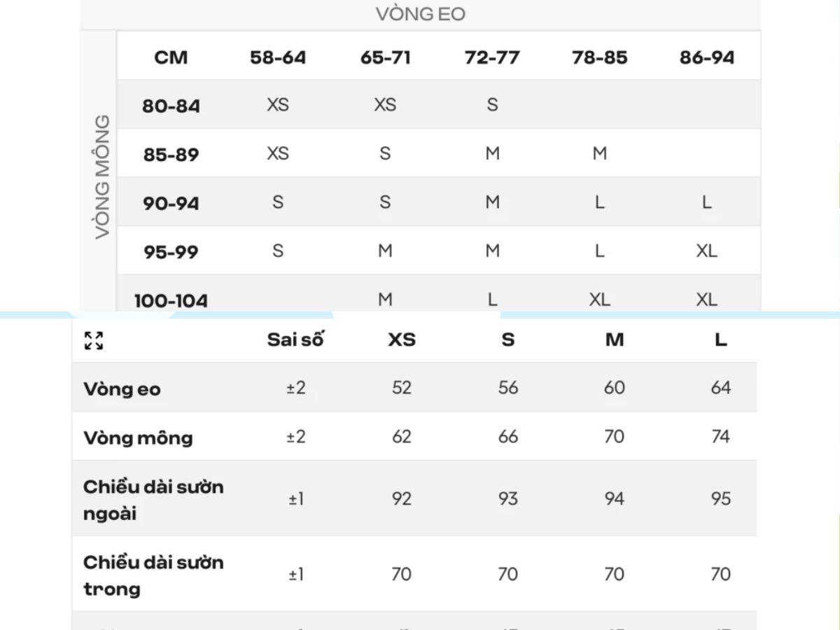Select the 58-64 waist range header
This screenshot has height=630, width=840.
coord(278,57)
